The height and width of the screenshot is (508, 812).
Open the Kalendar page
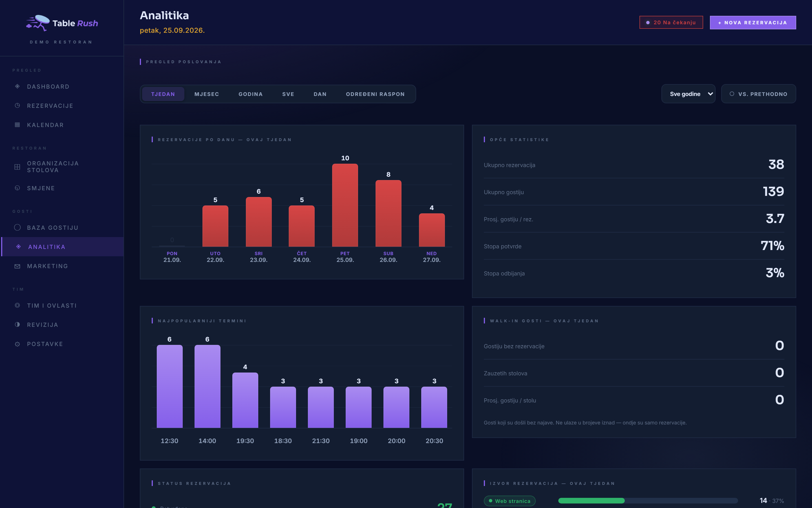pos(62,125)
